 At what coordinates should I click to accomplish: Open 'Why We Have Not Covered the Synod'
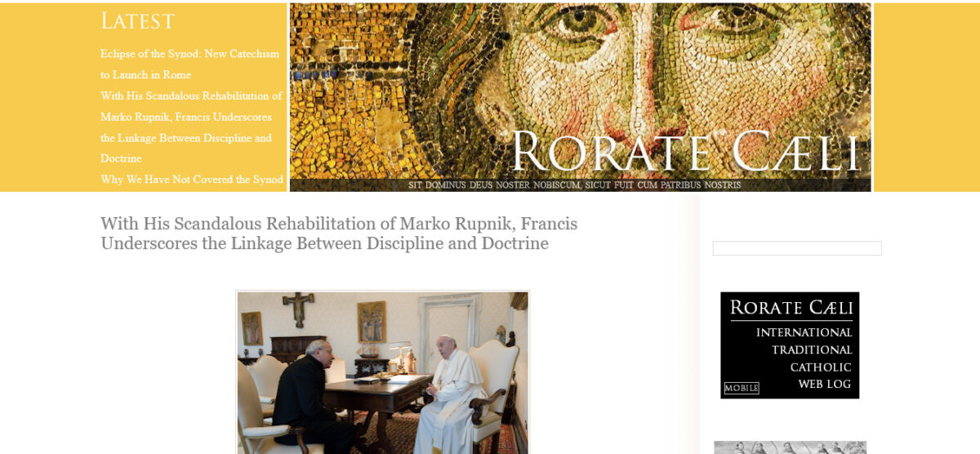pyautogui.click(x=192, y=180)
